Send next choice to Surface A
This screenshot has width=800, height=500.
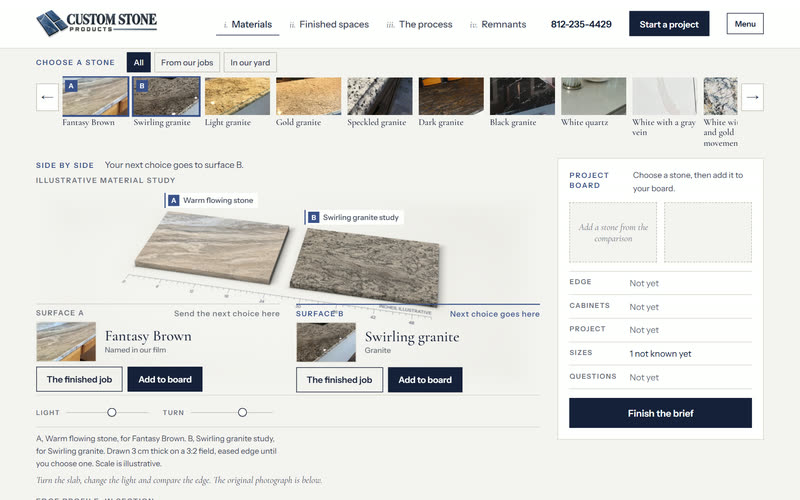click(x=227, y=314)
